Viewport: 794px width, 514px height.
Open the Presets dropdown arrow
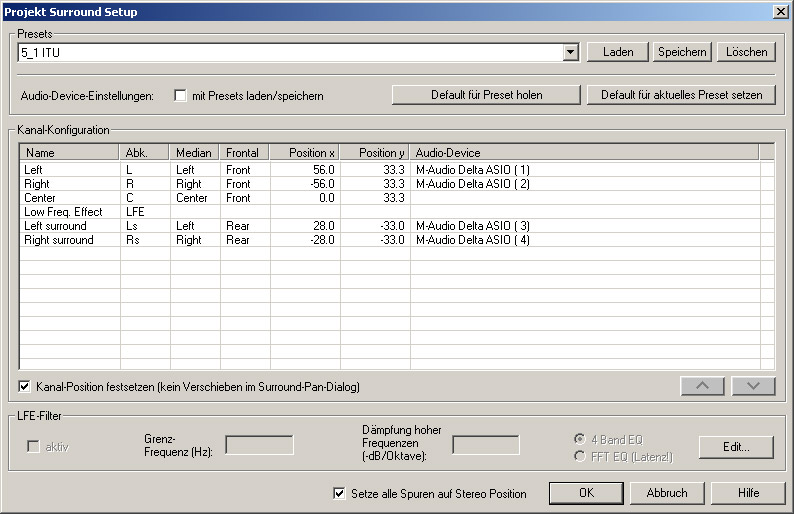pyautogui.click(x=570, y=52)
